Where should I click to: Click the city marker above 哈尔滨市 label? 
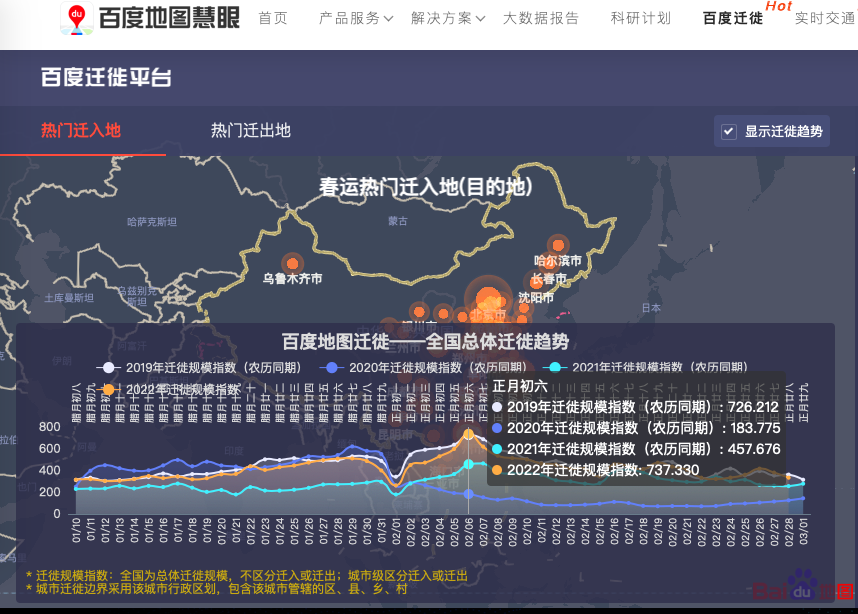tap(558, 245)
